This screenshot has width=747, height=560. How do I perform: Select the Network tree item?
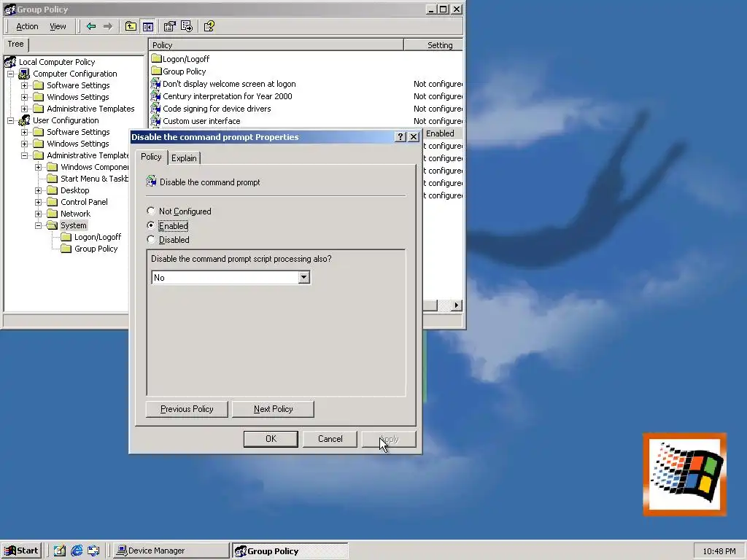point(75,214)
